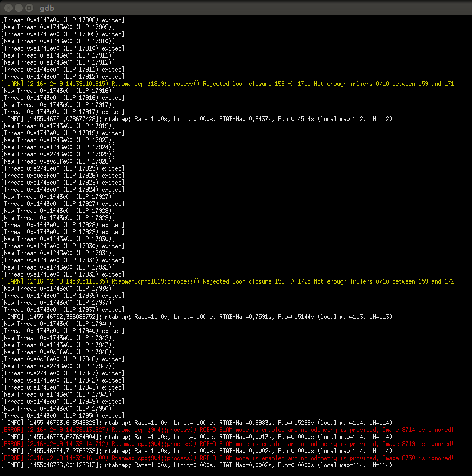Minimize the gdb window
This screenshot has width=472, height=476.
pos(18,8)
